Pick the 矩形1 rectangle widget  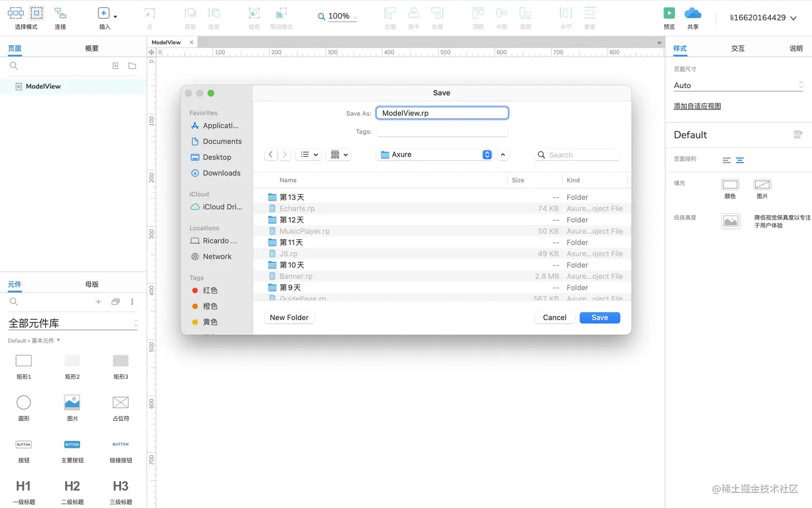coord(24,361)
